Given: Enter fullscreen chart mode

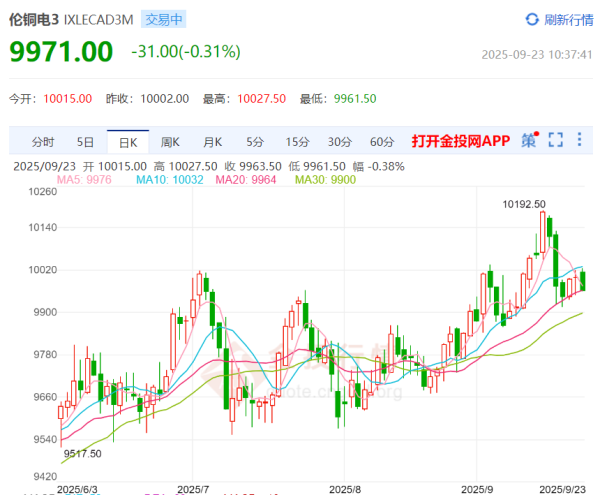Looking at the screenshot, I should coord(556,141).
